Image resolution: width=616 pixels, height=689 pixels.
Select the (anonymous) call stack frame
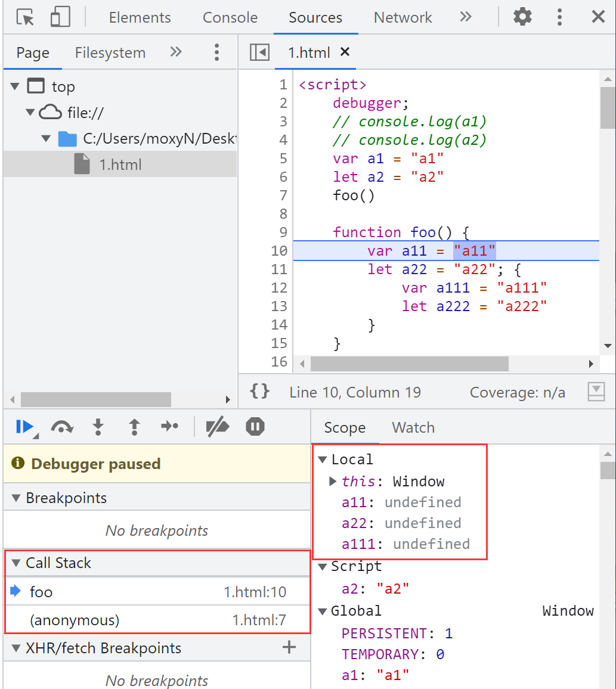click(75, 620)
